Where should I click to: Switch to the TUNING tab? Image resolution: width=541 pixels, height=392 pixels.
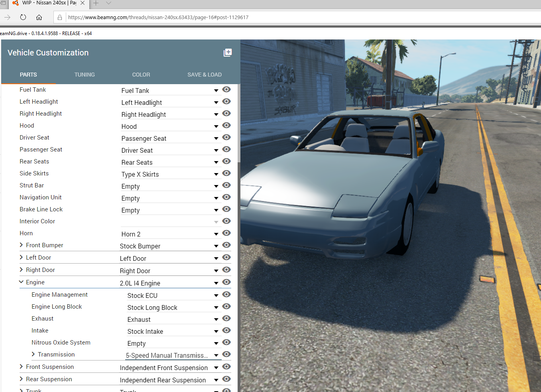point(85,75)
